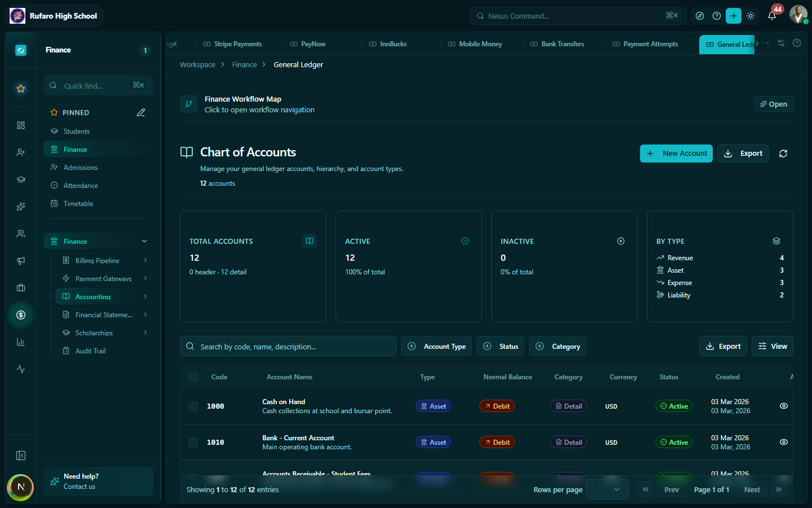Viewport: 812px width, 508px height.
Task: Click the briefcase icon in left rail
Action: (x=21, y=288)
